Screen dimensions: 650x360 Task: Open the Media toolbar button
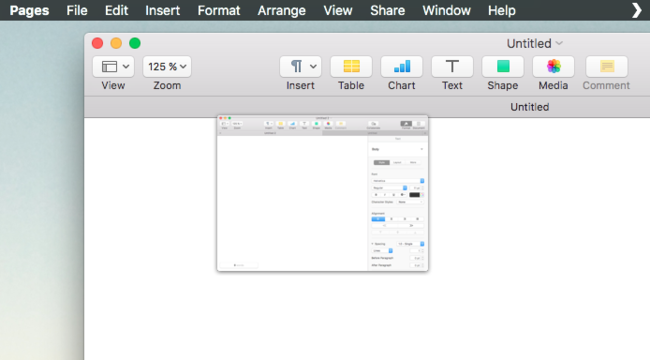pos(553,66)
